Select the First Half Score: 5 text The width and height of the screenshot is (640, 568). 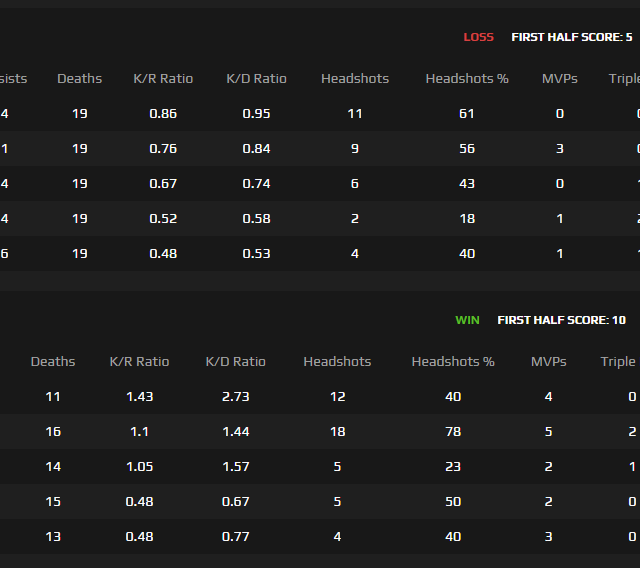571,37
